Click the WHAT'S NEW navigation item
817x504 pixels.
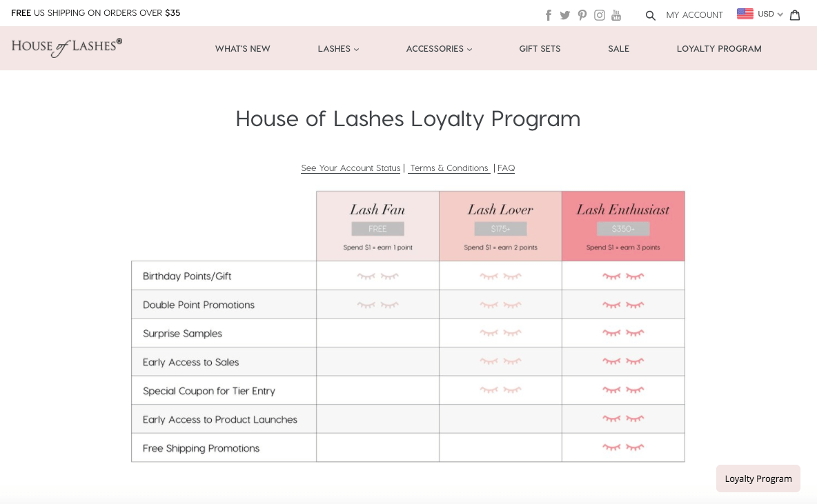pyautogui.click(x=242, y=48)
